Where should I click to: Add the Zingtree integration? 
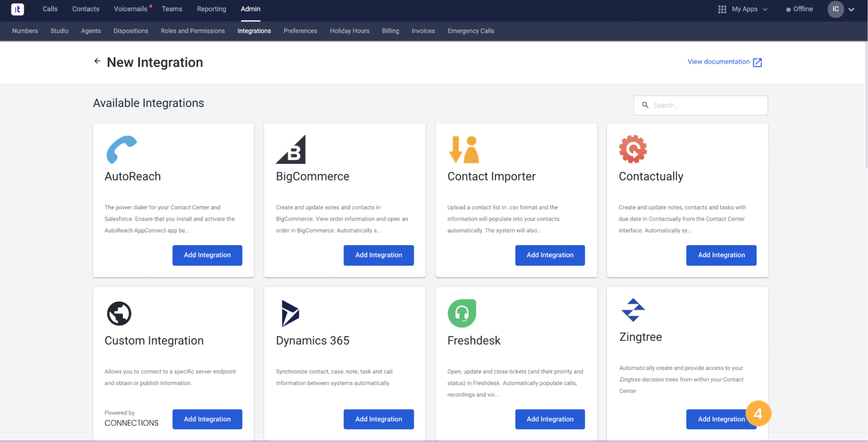(x=721, y=419)
